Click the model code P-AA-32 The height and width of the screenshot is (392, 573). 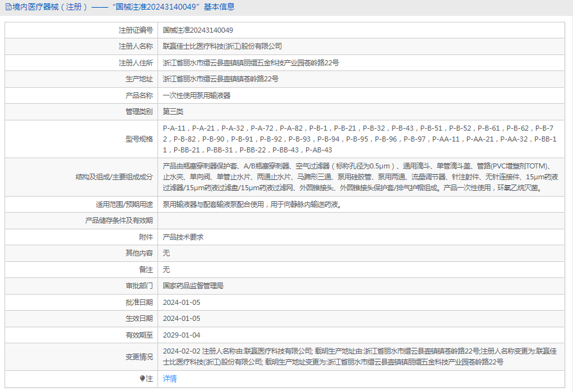[x=514, y=139]
